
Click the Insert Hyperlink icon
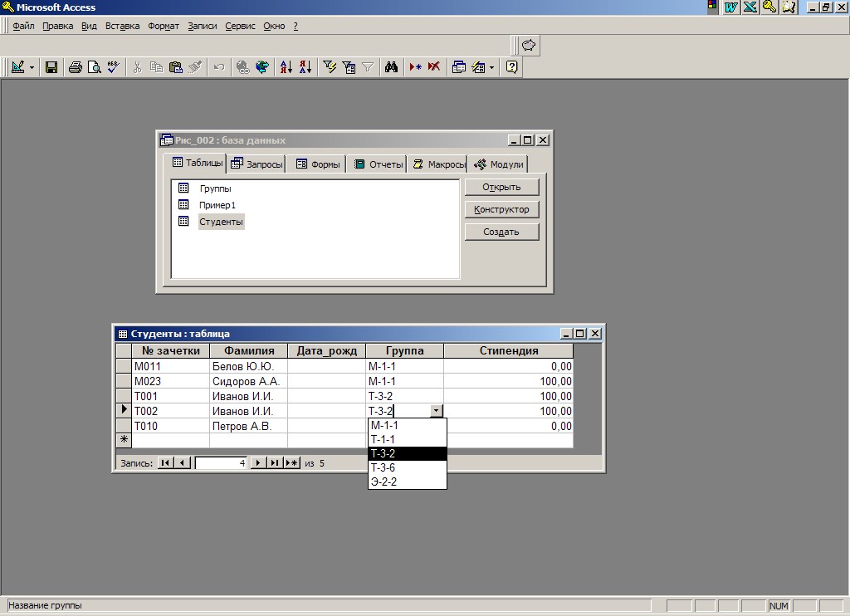[243, 67]
